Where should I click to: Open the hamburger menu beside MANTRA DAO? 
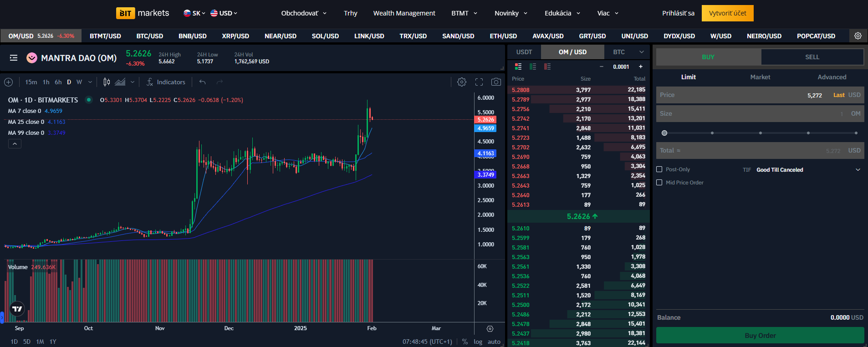pyautogui.click(x=14, y=58)
